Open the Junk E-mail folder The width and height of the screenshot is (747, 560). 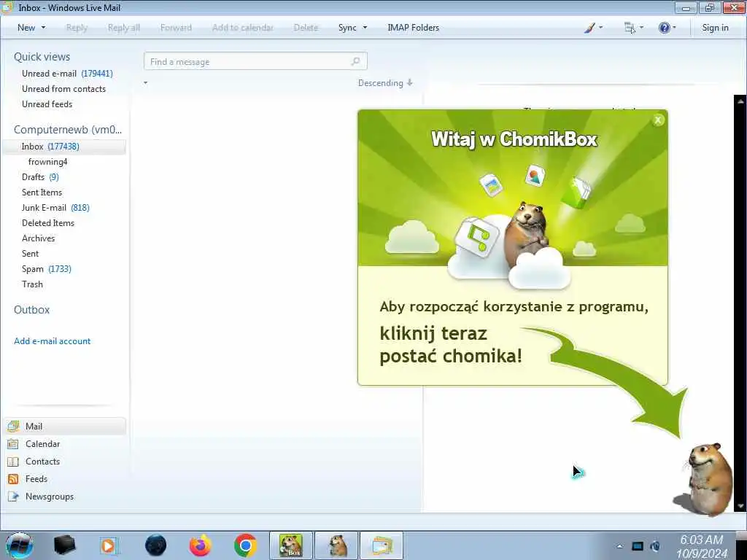point(55,208)
